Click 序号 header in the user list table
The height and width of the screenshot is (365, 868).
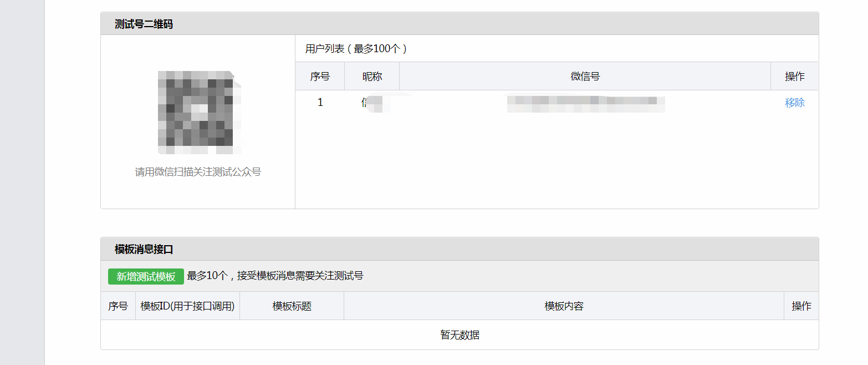(x=320, y=77)
